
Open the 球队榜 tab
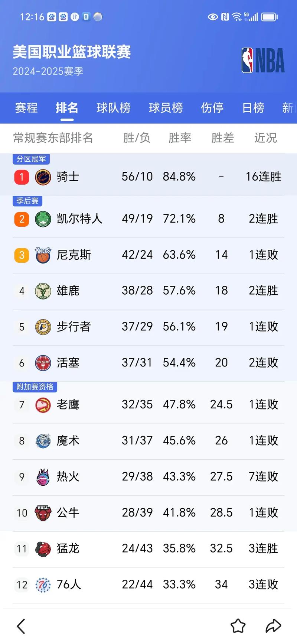(114, 108)
